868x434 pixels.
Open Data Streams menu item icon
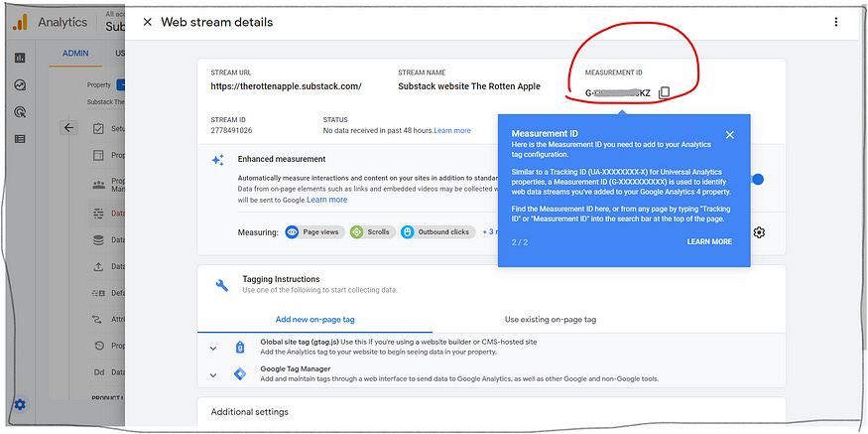pyautogui.click(x=98, y=213)
